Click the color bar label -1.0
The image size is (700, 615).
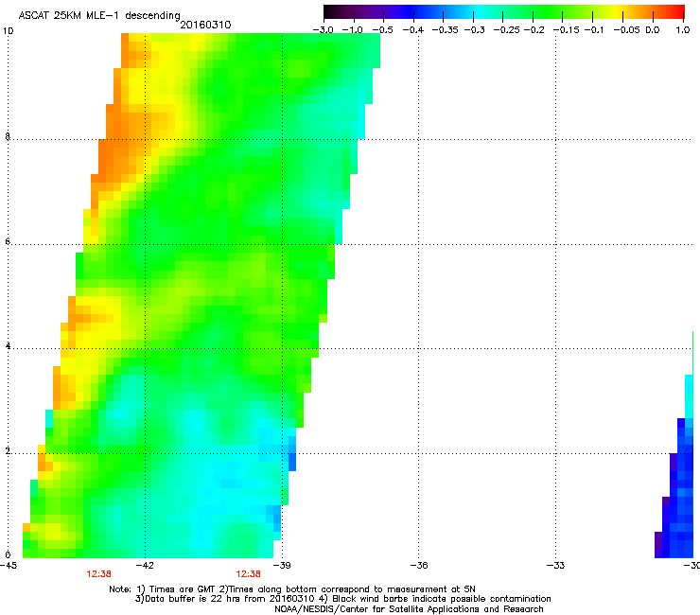pos(352,30)
